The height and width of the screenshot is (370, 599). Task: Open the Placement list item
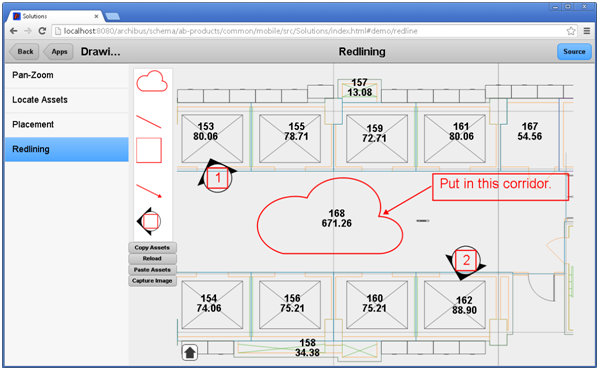click(x=67, y=125)
